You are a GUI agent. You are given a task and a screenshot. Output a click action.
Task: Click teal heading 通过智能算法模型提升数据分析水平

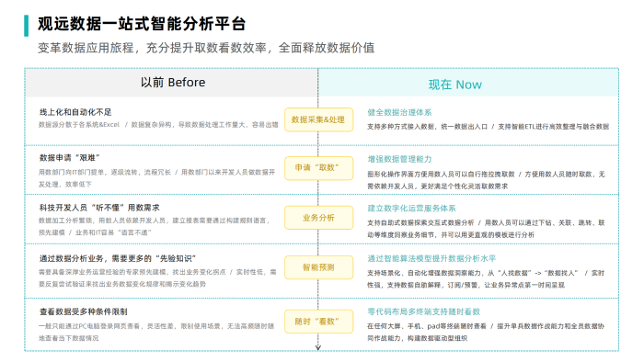[431, 259]
